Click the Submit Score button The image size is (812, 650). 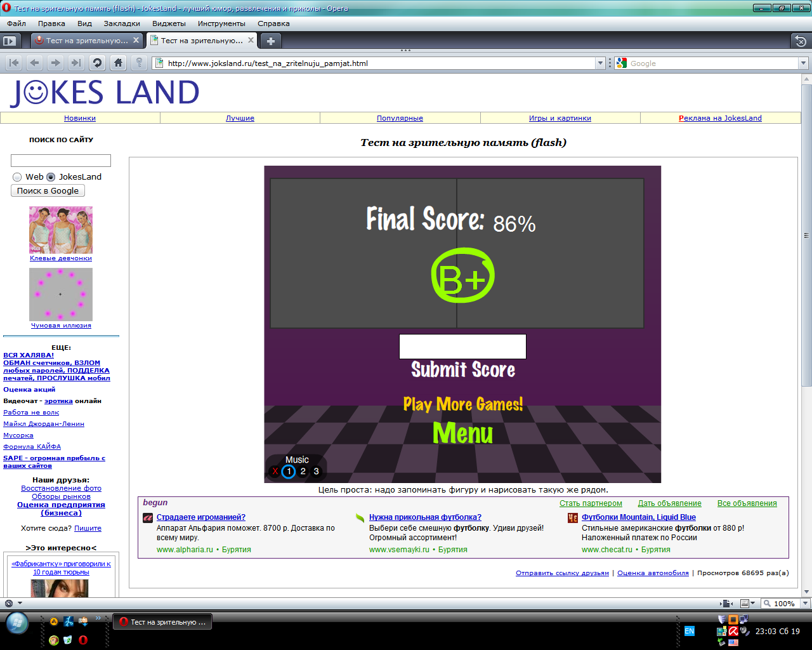[x=462, y=370]
